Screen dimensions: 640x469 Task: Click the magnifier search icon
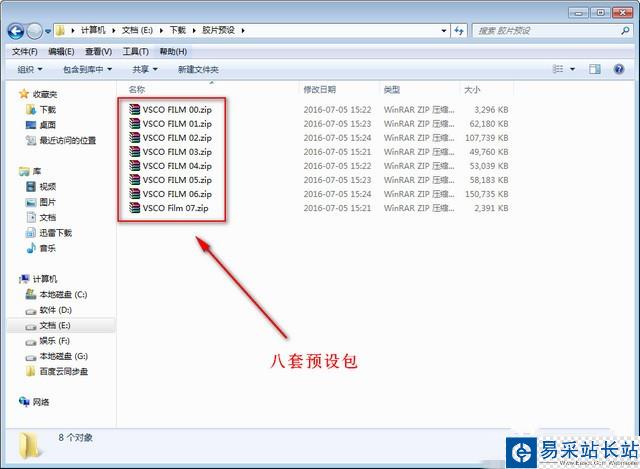tap(625, 30)
